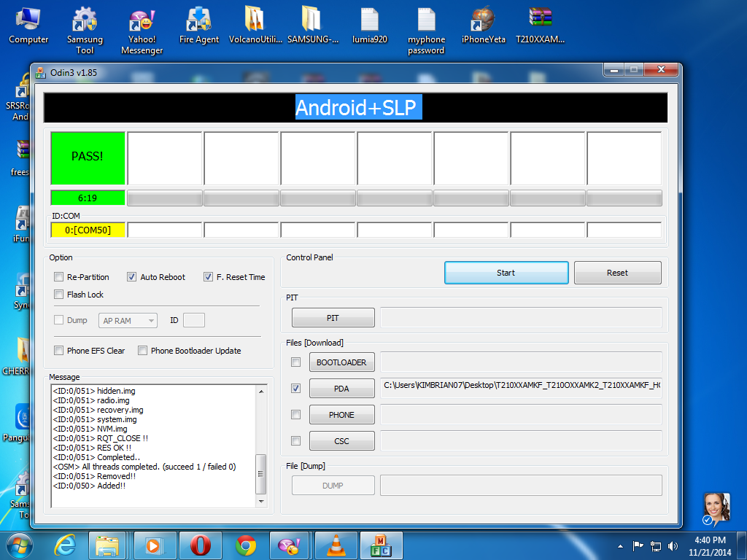This screenshot has width=747, height=560.
Task: Open the Samsung Tool desktop icon
Action: [85, 20]
